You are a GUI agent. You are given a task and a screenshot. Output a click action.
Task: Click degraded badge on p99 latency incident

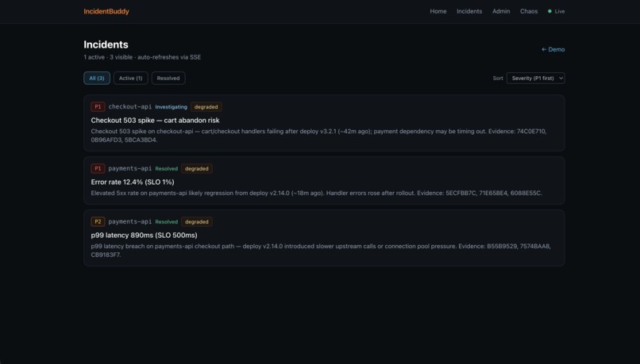[x=197, y=222]
